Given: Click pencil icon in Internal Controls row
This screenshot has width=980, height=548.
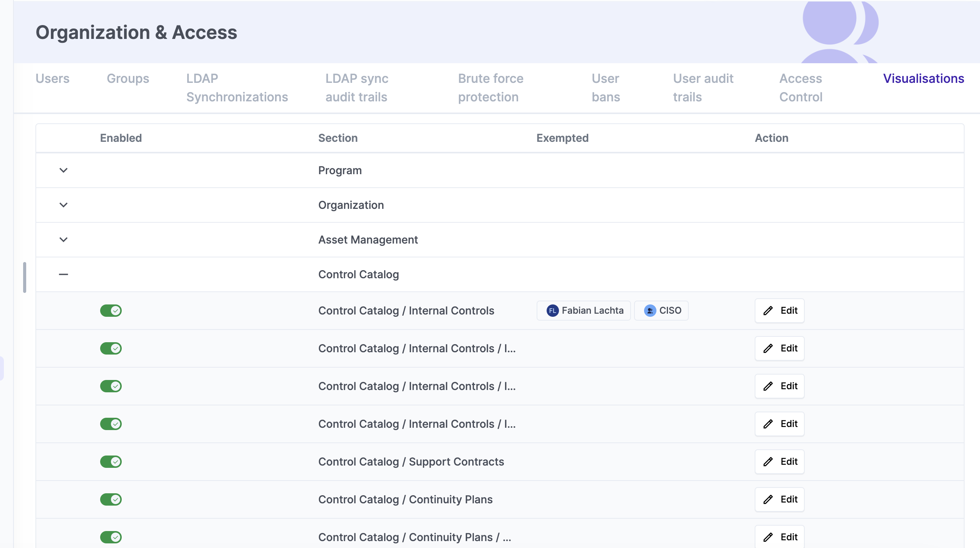Looking at the screenshot, I should 768,311.
